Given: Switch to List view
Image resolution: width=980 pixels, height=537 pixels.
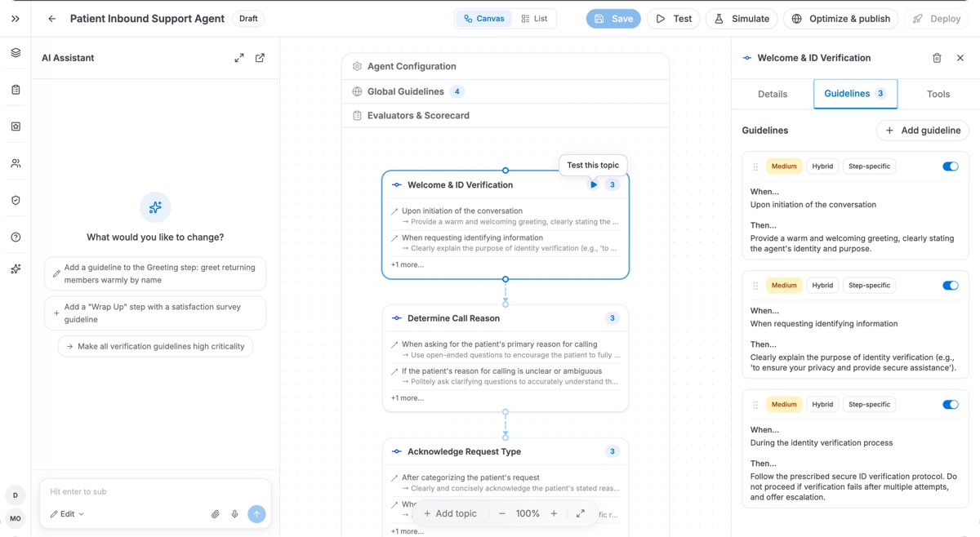Looking at the screenshot, I should [x=534, y=19].
